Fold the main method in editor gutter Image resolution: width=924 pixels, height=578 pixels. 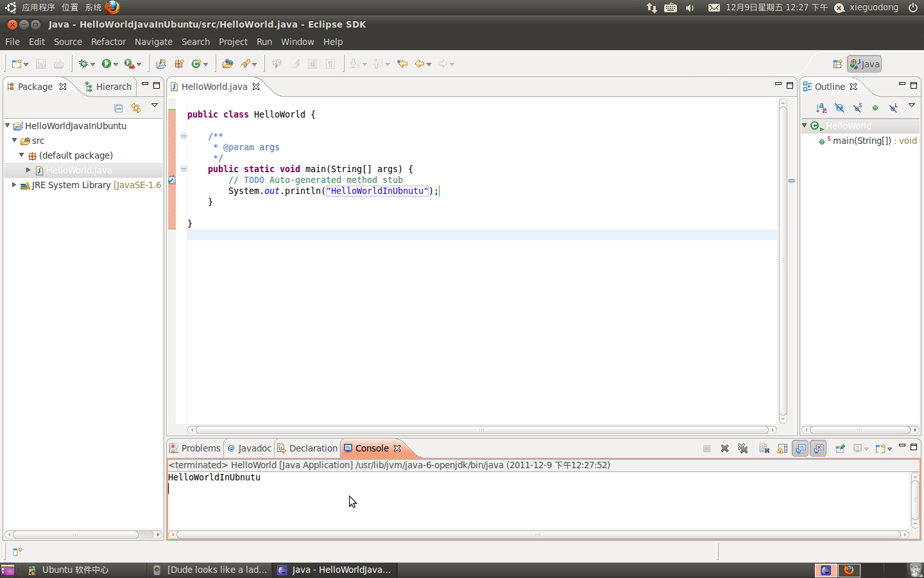(184, 169)
